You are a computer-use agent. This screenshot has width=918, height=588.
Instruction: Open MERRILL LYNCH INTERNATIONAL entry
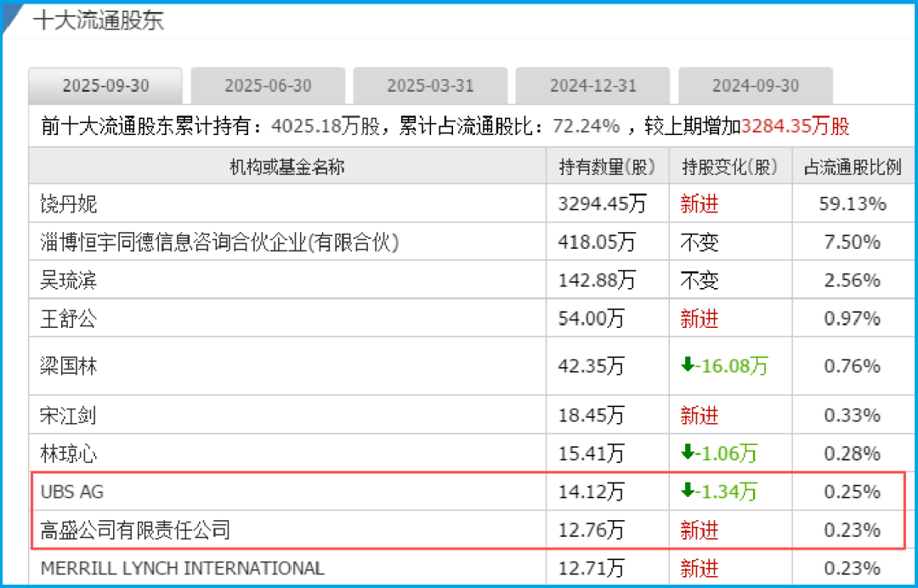182,568
